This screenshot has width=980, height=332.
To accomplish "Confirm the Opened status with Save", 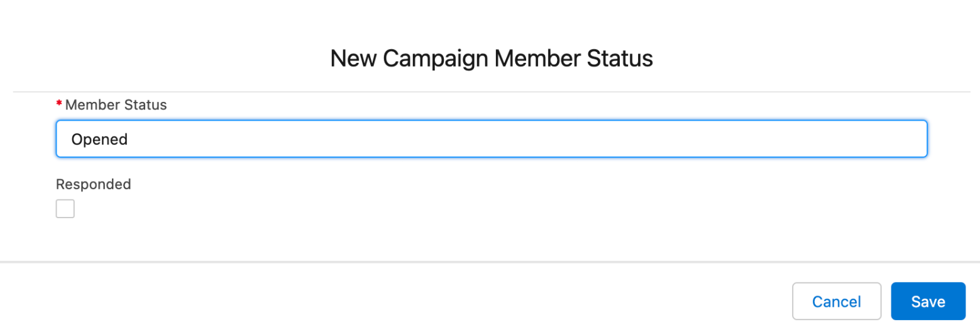I will 928,301.
